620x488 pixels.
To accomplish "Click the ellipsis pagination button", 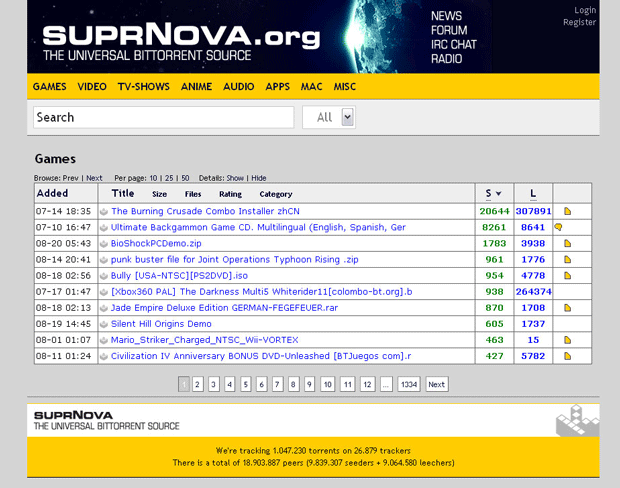I will point(386,384).
